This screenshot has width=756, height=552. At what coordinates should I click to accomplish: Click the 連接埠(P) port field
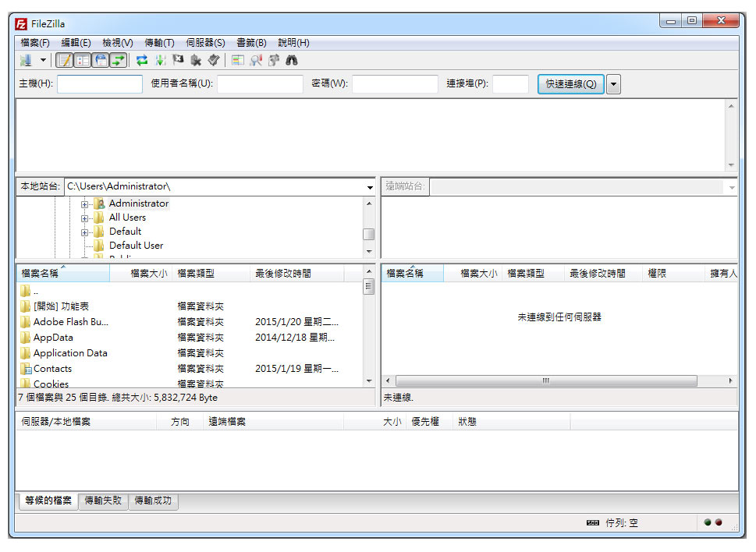tap(510, 83)
